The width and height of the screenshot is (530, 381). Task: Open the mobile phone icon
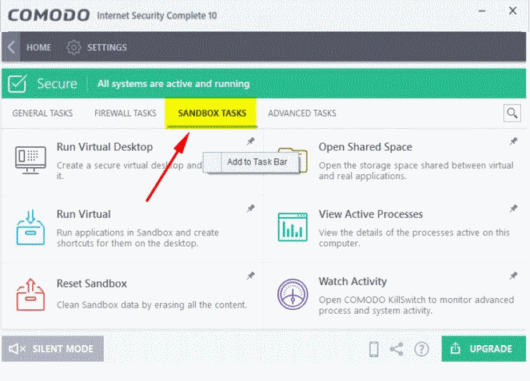tap(374, 349)
